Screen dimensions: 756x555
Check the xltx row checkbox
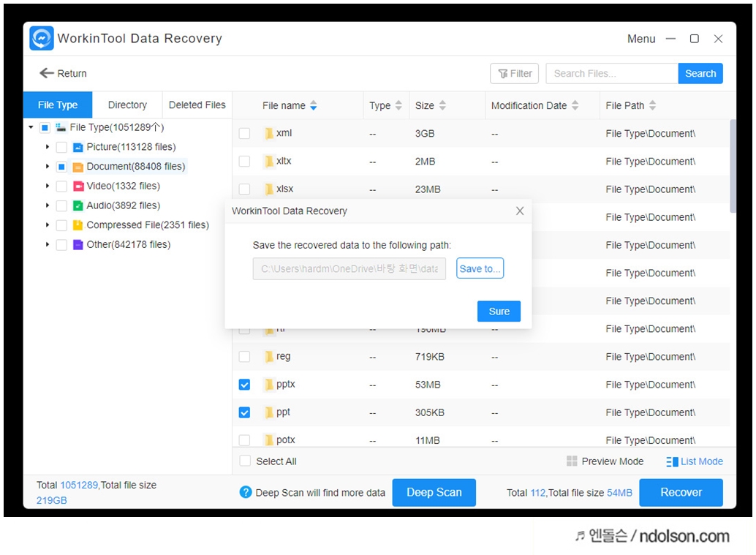pos(244,161)
